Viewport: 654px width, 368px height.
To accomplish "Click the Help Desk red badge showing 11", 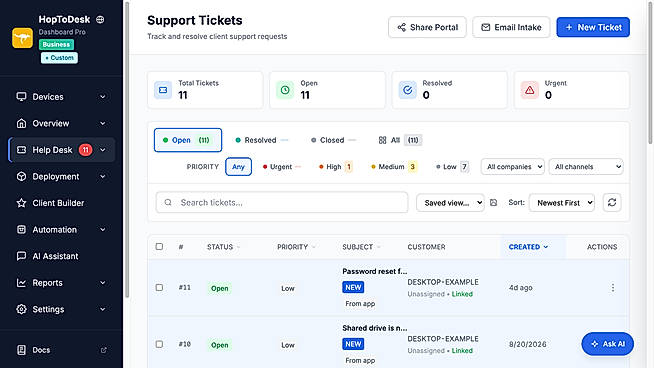I will point(86,150).
